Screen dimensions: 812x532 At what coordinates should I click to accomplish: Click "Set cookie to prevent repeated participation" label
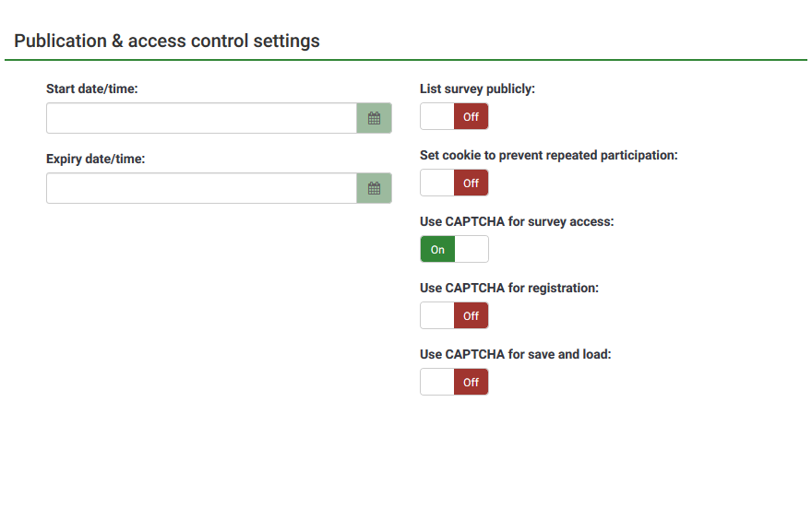point(548,155)
